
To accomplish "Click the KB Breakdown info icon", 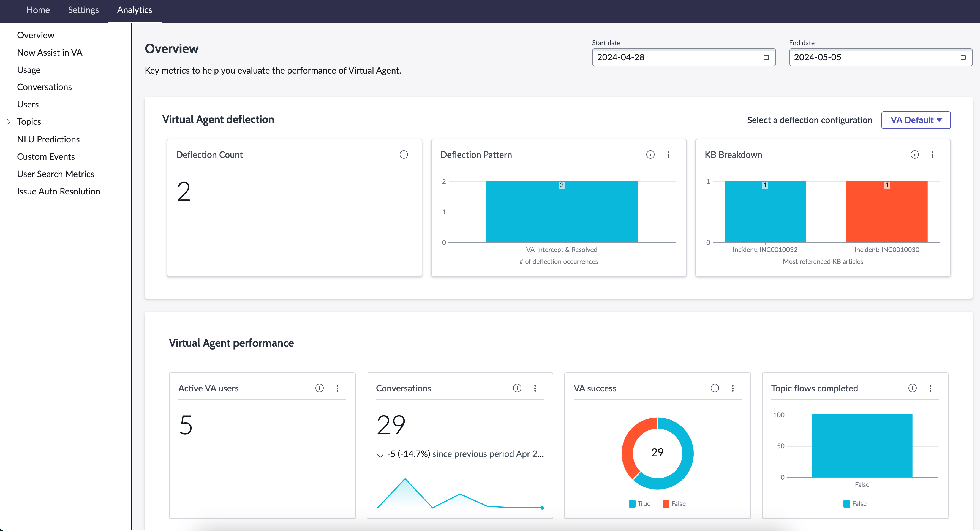I will [x=914, y=155].
